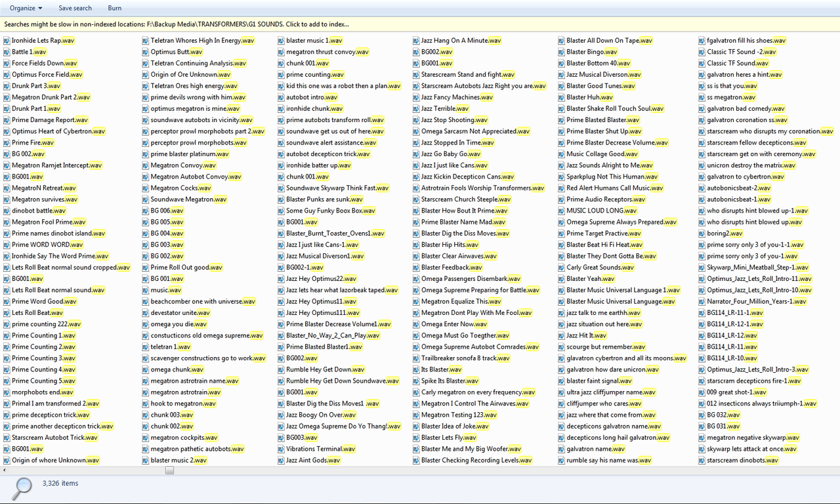
Task: Click the icon of galvatron name.wav
Action: (562, 449)
